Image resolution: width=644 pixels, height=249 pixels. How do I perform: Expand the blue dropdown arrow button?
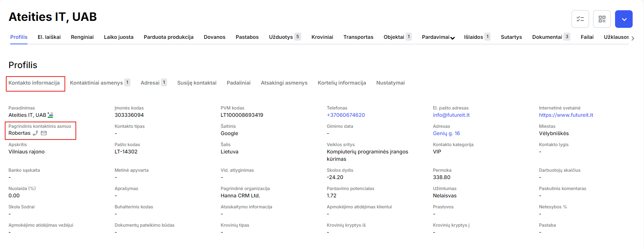tap(624, 19)
